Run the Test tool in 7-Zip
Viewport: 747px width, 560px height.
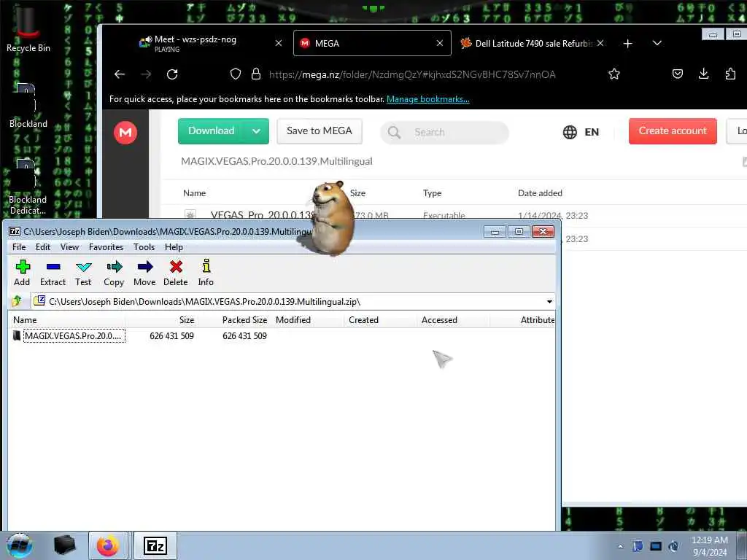coord(83,273)
